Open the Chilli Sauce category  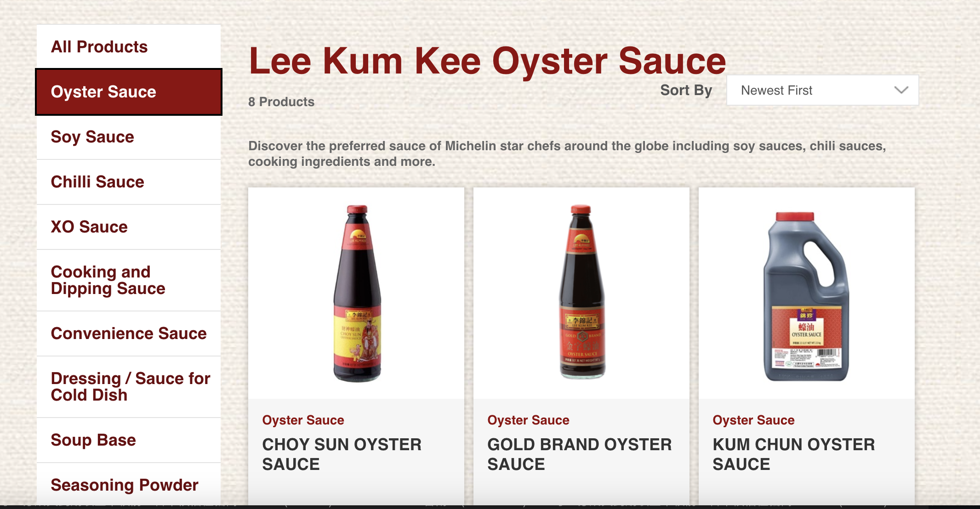tap(129, 182)
